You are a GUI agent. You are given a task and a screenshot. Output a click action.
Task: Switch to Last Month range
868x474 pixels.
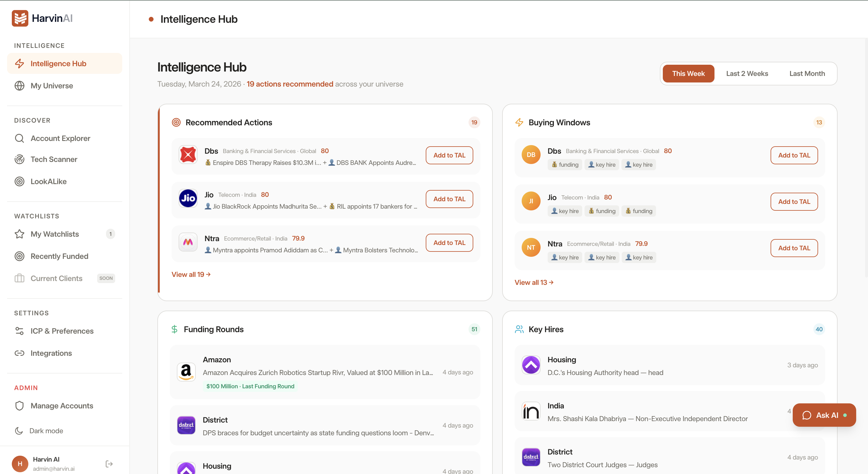tap(807, 74)
